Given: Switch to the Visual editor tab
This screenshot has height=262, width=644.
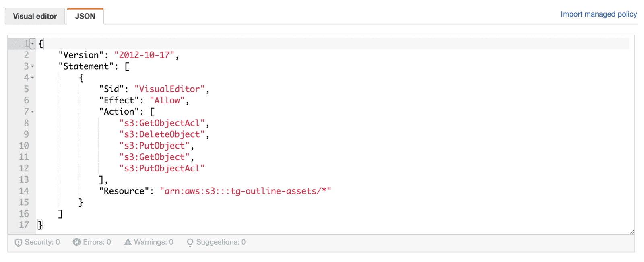Looking at the screenshot, I should [35, 17].
